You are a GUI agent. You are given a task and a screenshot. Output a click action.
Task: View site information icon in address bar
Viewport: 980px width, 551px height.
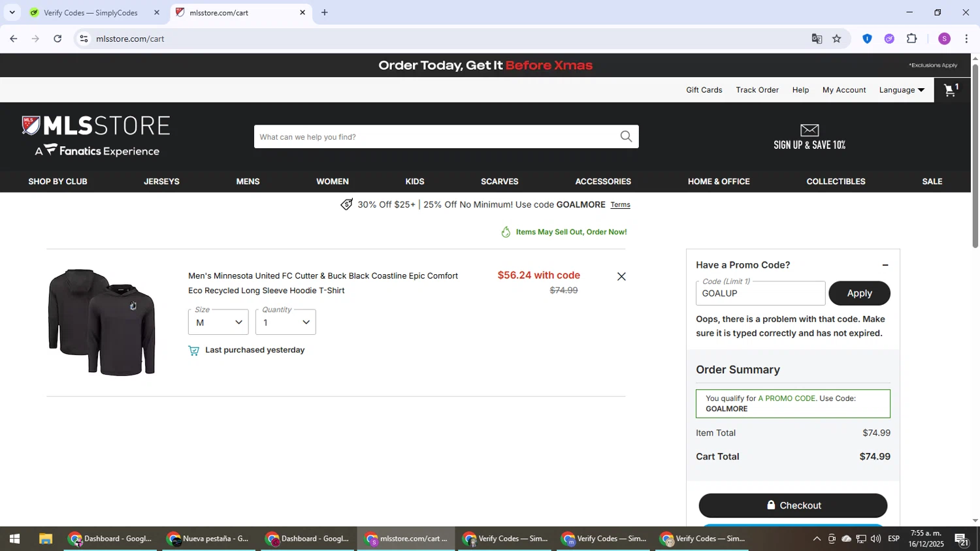coord(84,39)
